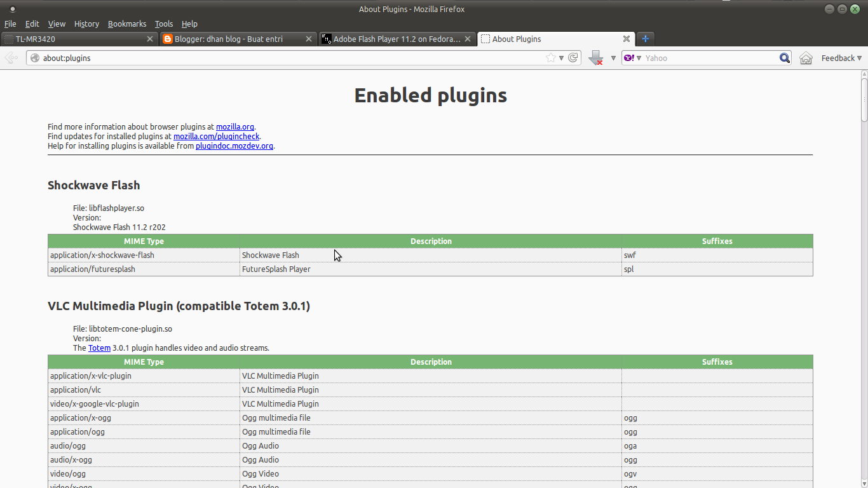Click the swf suffix cell
This screenshot has height=488, width=868.
pos(717,255)
